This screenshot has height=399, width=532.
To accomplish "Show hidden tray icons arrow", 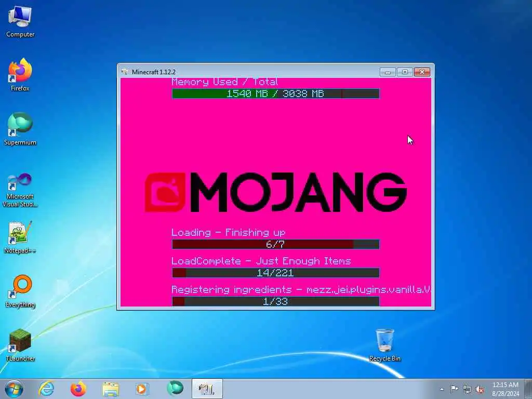I will pos(442,390).
